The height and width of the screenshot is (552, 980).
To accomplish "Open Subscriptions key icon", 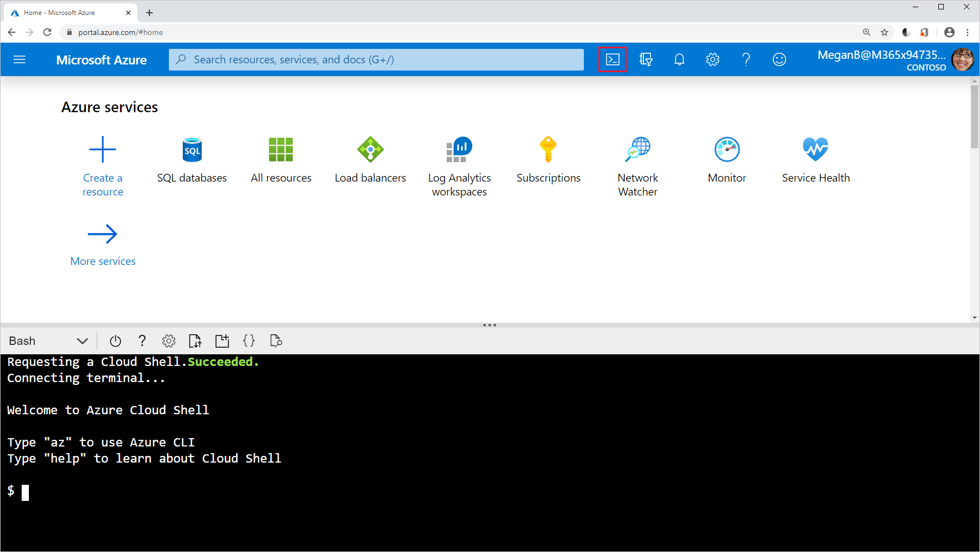I will pyautogui.click(x=548, y=149).
